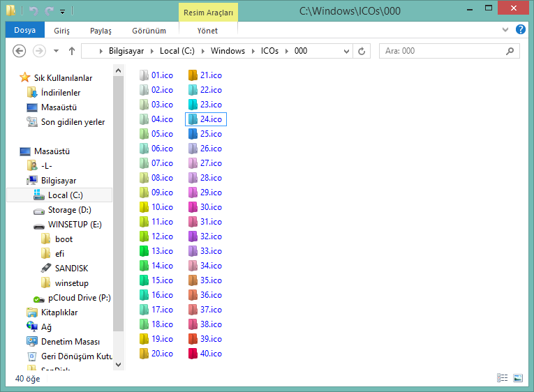
Task: Select pCloud Drive (P:) in tree
Action: click(x=80, y=298)
